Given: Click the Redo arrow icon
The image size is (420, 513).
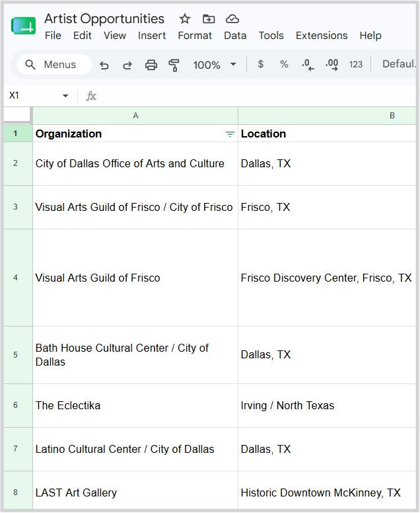Looking at the screenshot, I should point(127,65).
